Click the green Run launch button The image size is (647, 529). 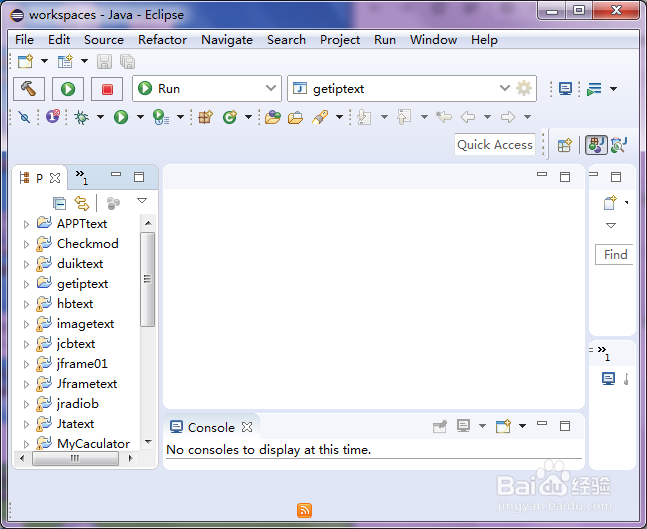coord(68,89)
